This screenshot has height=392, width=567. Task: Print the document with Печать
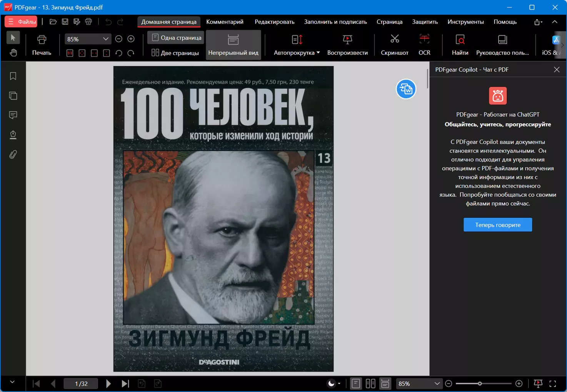(42, 45)
